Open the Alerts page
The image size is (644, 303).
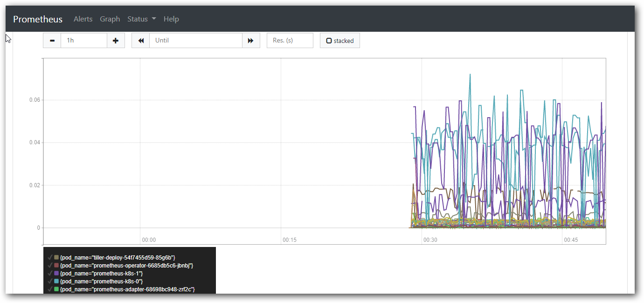83,19
